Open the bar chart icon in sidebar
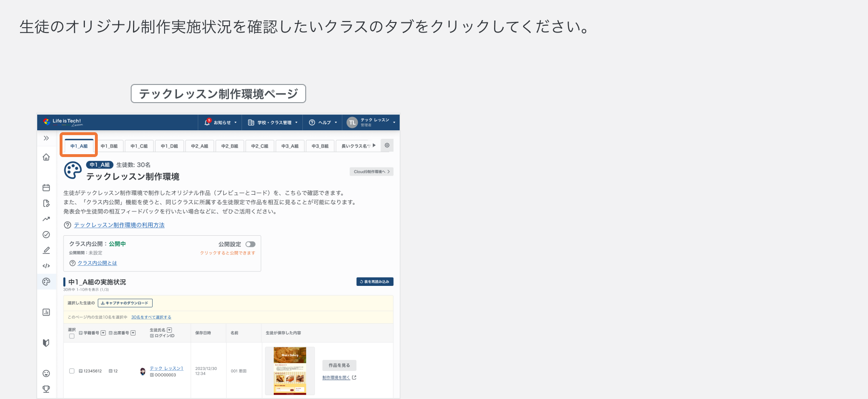 click(46, 312)
